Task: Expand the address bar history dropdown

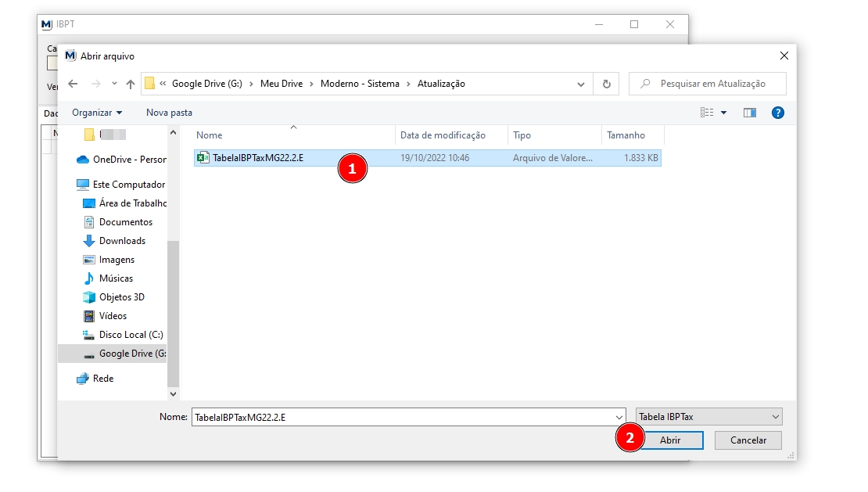Action: (580, 84)
